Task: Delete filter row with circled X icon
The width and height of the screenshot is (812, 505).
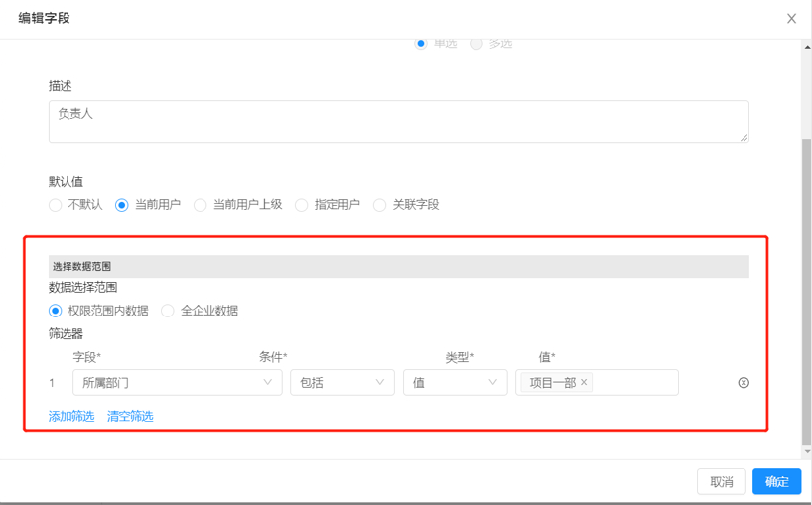Action: (744, 383)
